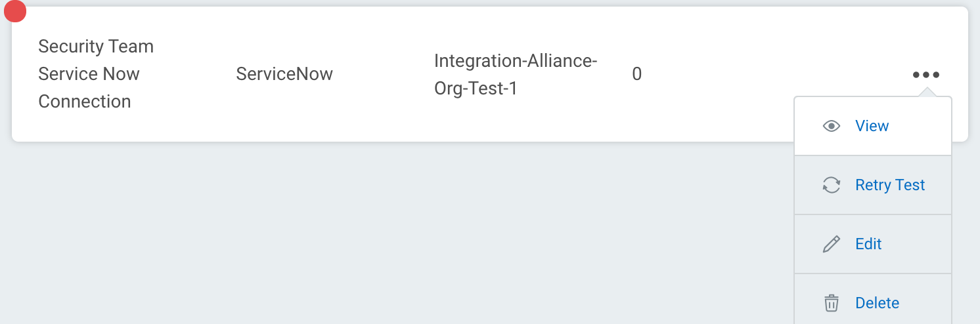Click the "Service Now" name line
This screenshot has width=980, height=324.
pyautogui.click(x=89, y=73)
